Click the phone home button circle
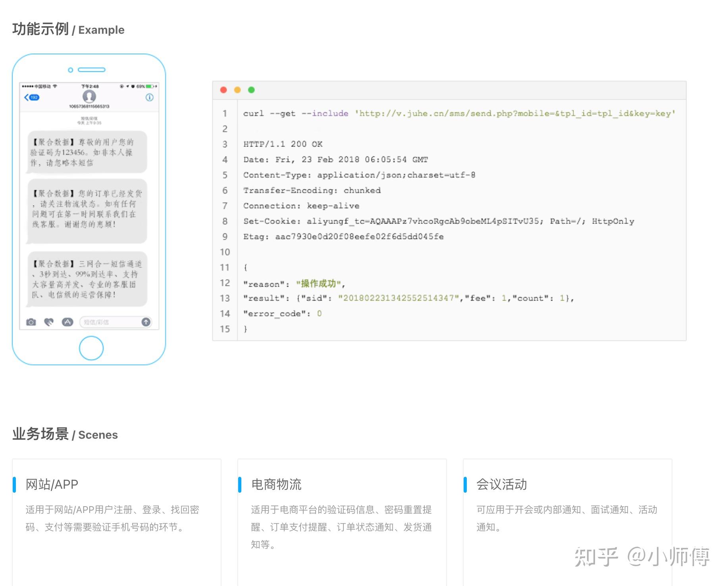728x586 pixels. [x=91, y=348]
